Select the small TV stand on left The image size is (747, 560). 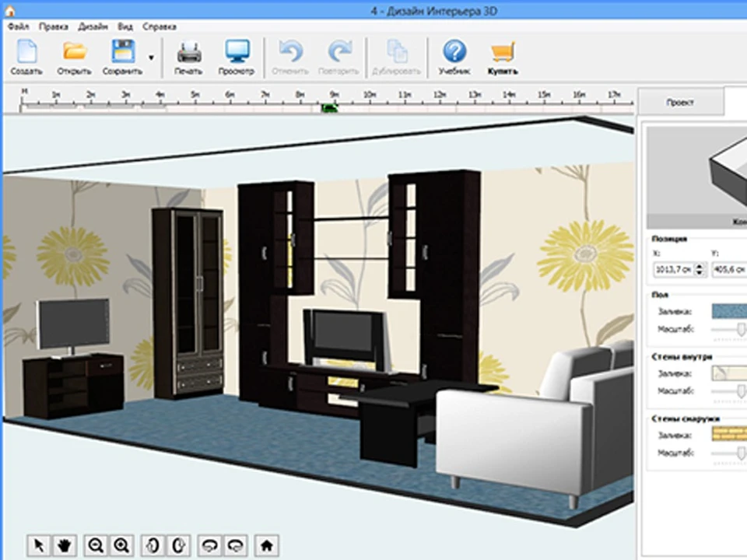(x=74, y=385)
